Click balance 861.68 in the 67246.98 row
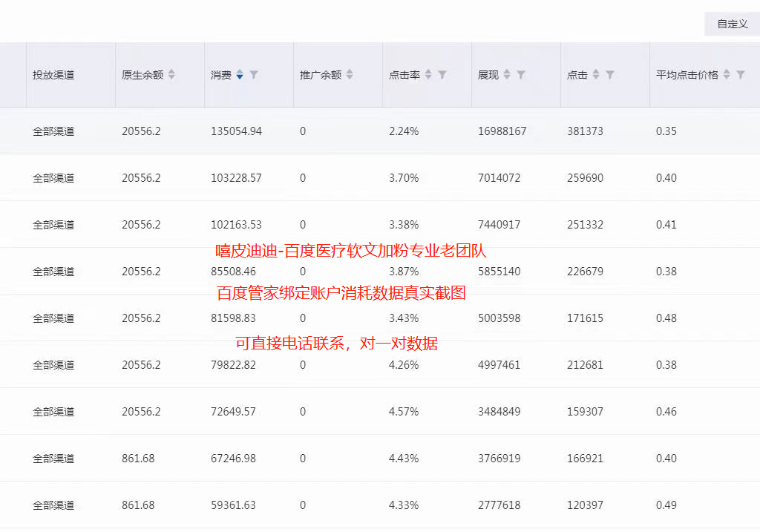Viewport: 760px width, 532px height. (138, 459)
